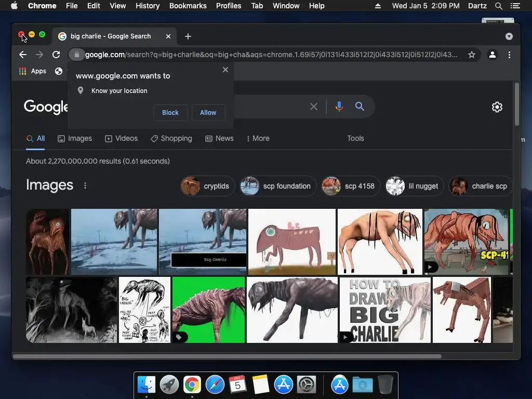The height and width of the screenshot is (399, 532).
Task: Switch to the Shopping tab
Action: click(x=171, y=138)
